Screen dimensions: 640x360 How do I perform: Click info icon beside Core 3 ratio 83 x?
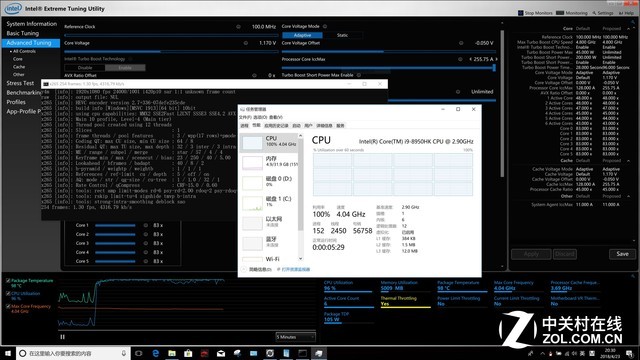[x=146, y=243]
